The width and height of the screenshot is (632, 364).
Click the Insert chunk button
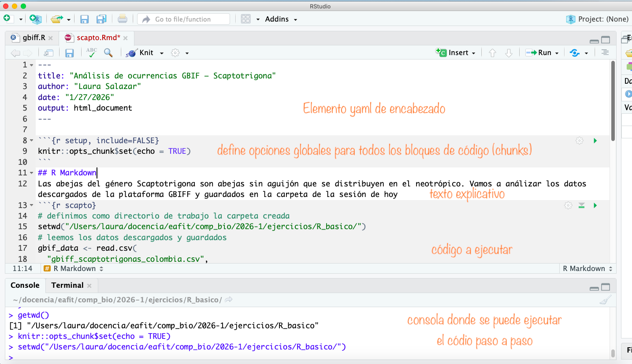tap(456, 53)
